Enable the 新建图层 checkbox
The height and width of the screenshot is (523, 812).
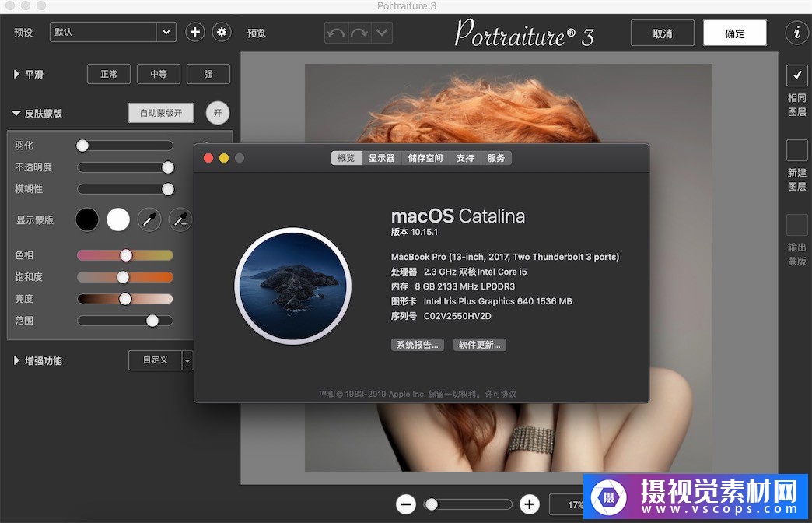pos(796,150)
